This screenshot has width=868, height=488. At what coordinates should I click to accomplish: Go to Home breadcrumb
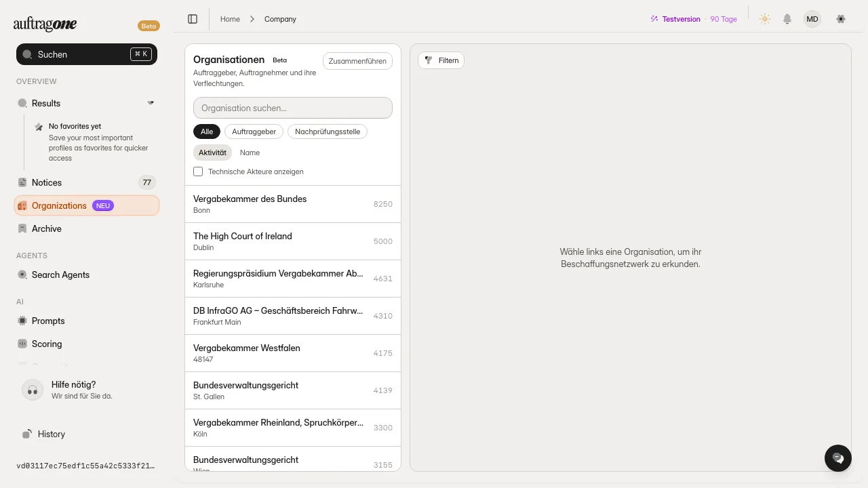pyautogui.click(x=230, y=19)
